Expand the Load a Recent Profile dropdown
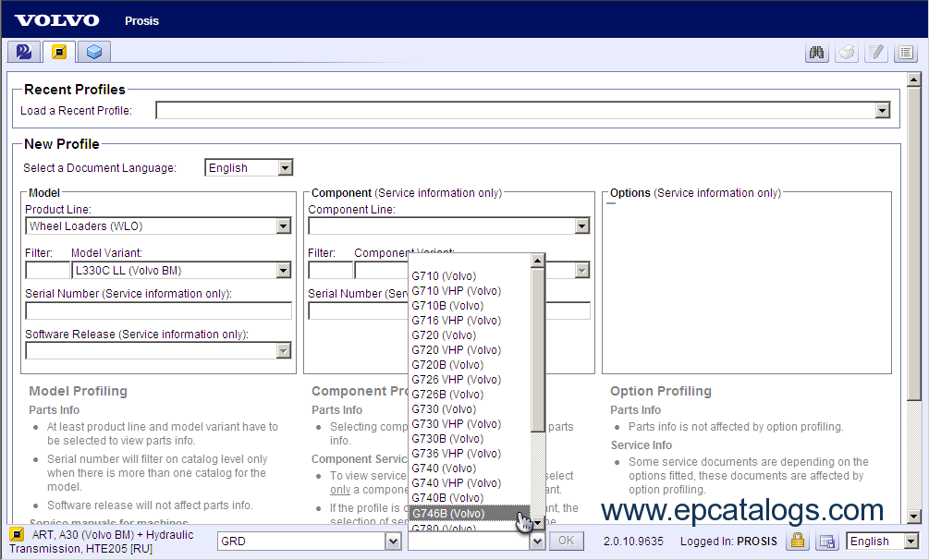 coord(882,111)
